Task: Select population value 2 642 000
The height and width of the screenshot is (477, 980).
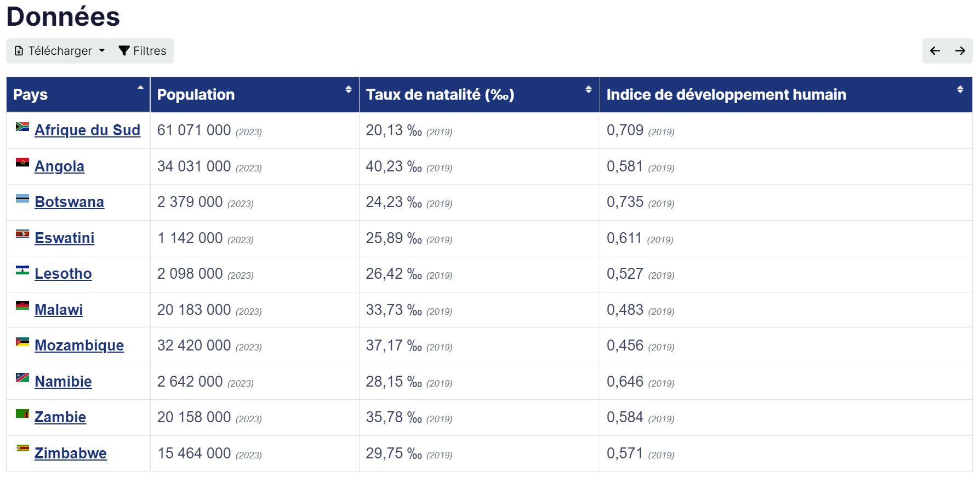Action: point(190,382)
